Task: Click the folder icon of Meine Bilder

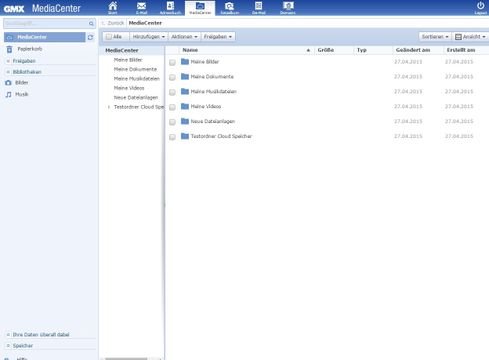Action: coord(185,62)
